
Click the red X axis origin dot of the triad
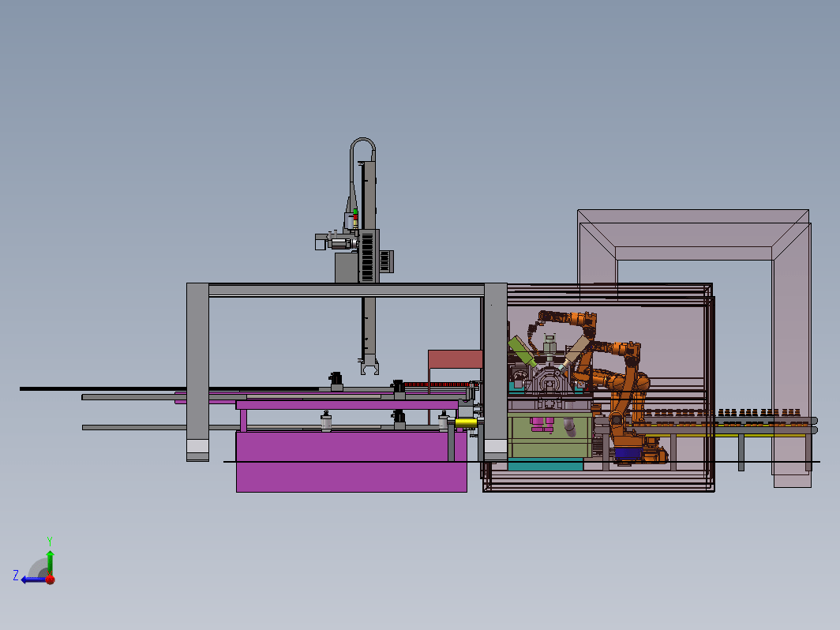(51, 579)
